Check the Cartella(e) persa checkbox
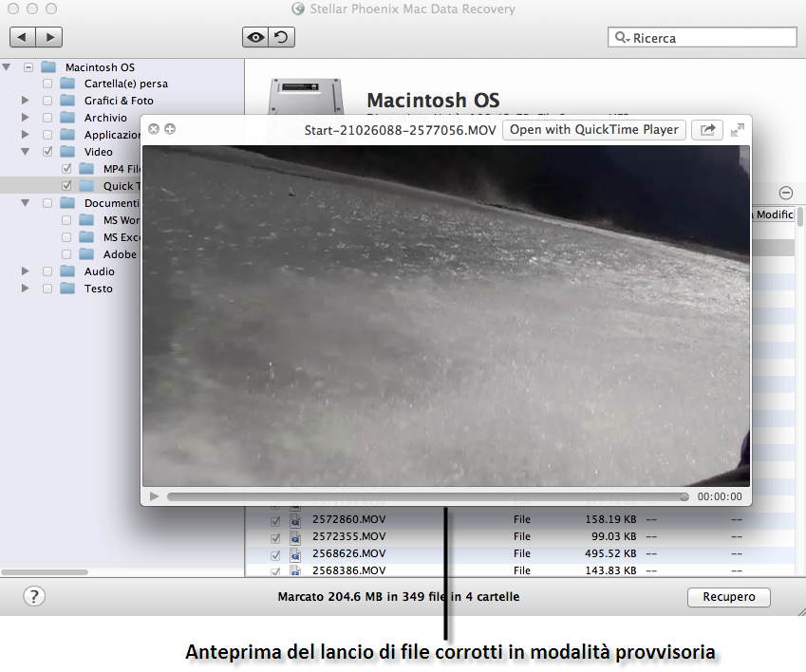The width and height of the screenshot is (806, 672). pyautogui.click(x=47, y=84)
